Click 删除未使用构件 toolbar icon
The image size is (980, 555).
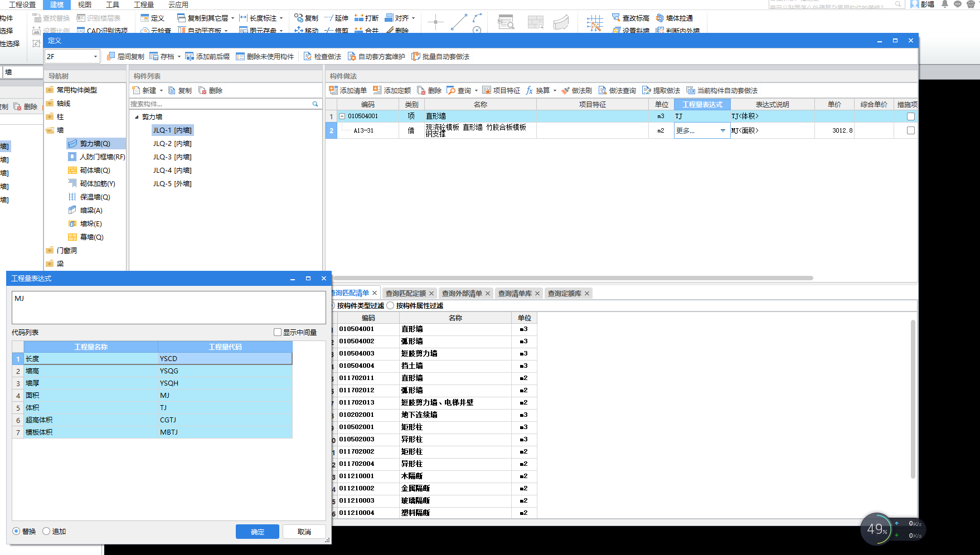pyautogui.click(x=240, y=57)
